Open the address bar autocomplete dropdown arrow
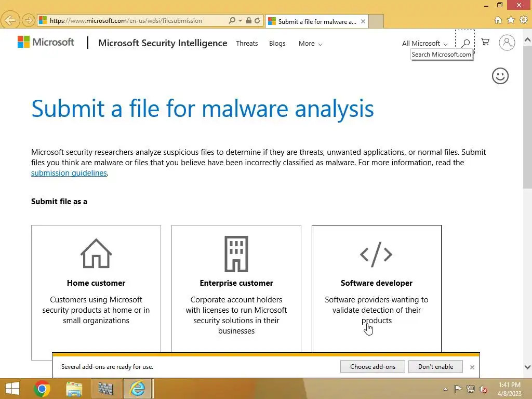Viewport: 532px width, 399px height. [x=240, y=21]
